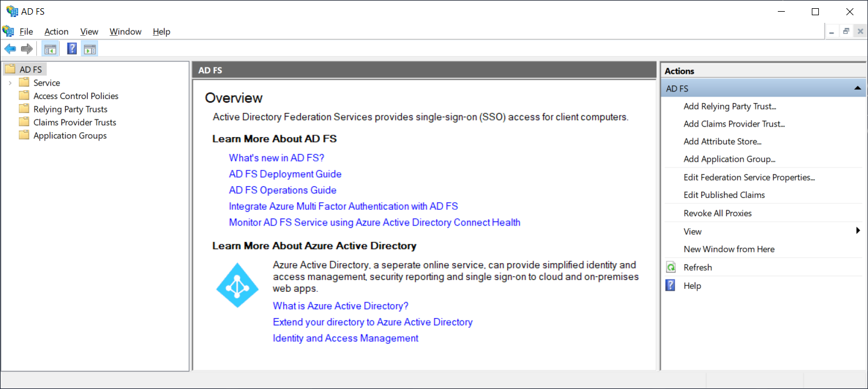Click the blue Help toolbar icon
868x389 pixels.
[x=72, y=49]
